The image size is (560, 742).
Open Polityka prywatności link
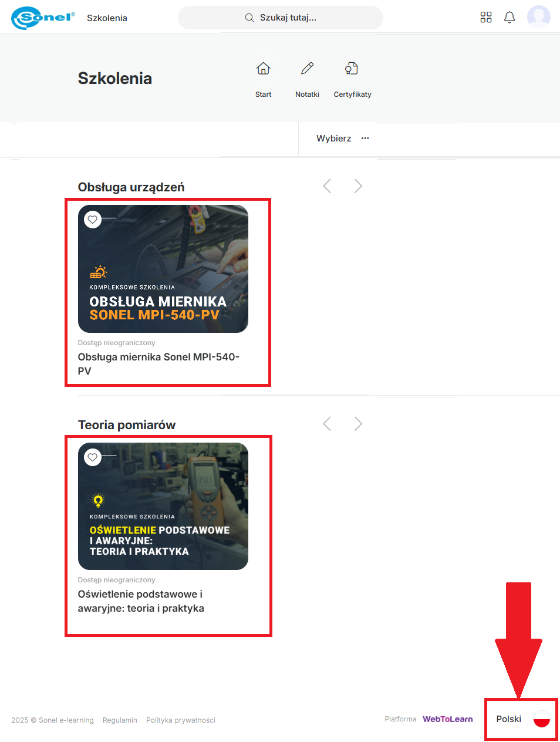(x=181, y=720)
